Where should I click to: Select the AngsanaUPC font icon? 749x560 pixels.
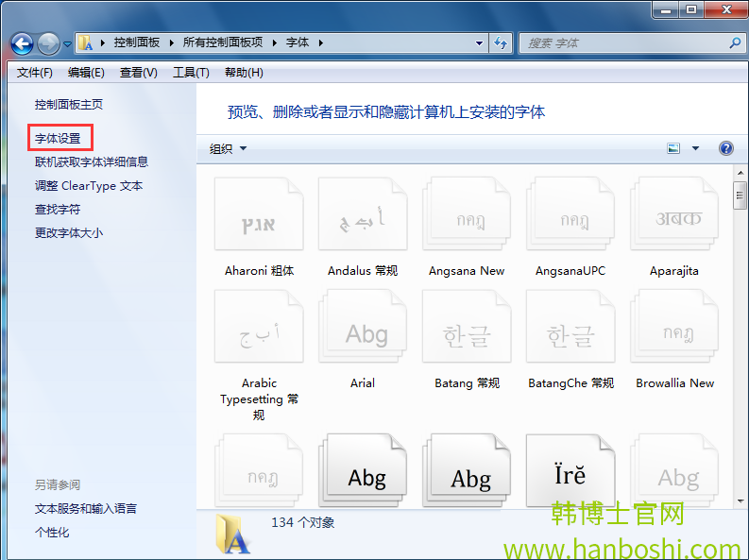click(570, 213)
